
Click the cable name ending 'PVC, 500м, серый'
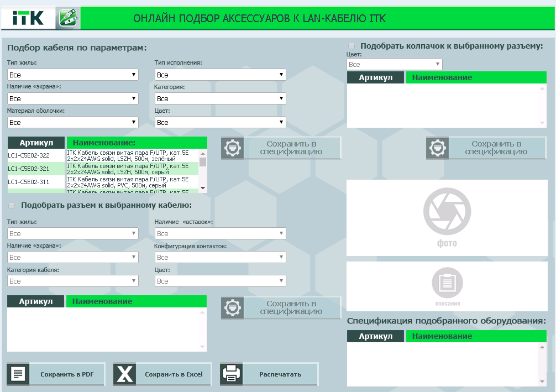pos(128,182)
